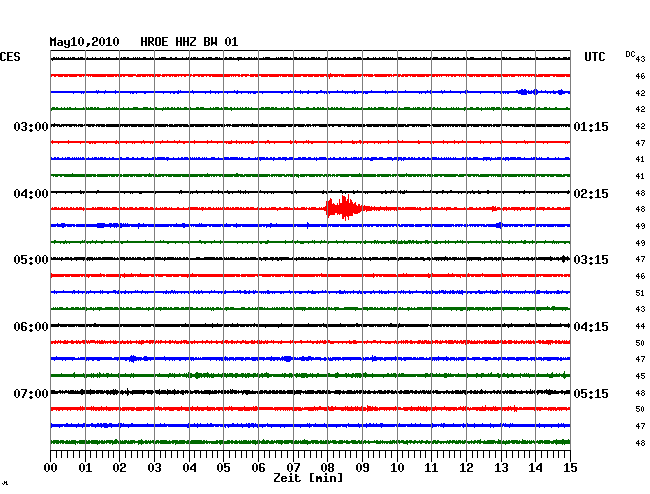The width and height of the screenshot is (650, 494).
Task: Click the DC value 45
Action: [640, 376]
